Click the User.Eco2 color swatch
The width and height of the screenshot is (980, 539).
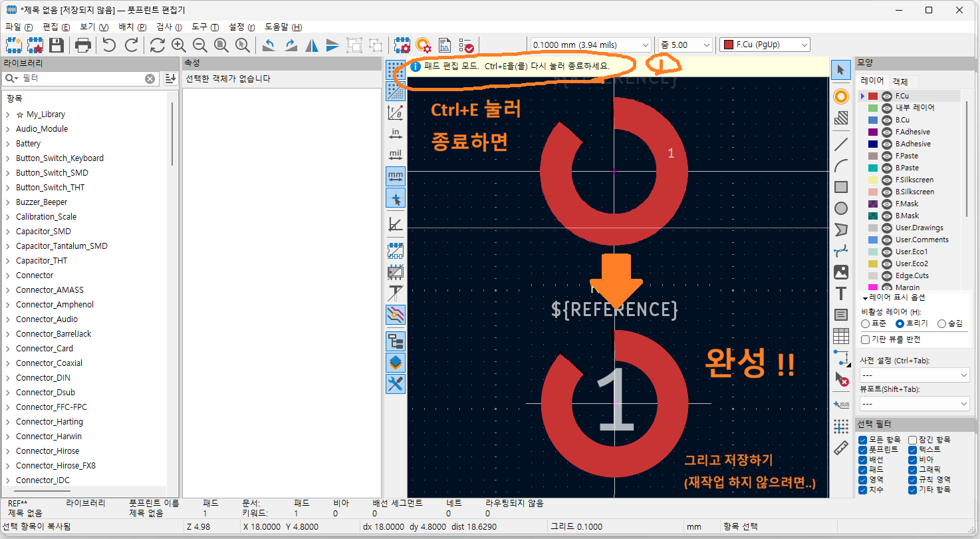point(873,264)
